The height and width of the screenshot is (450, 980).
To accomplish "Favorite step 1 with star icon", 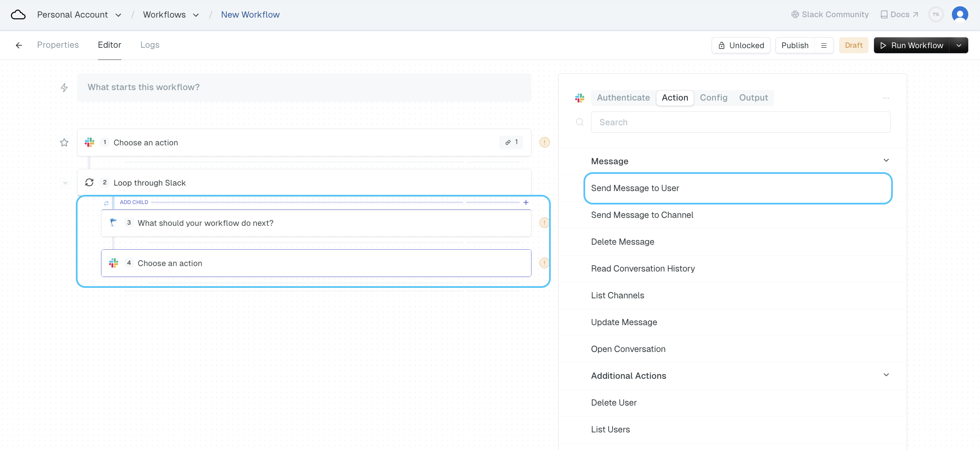I will pos(64,142).
